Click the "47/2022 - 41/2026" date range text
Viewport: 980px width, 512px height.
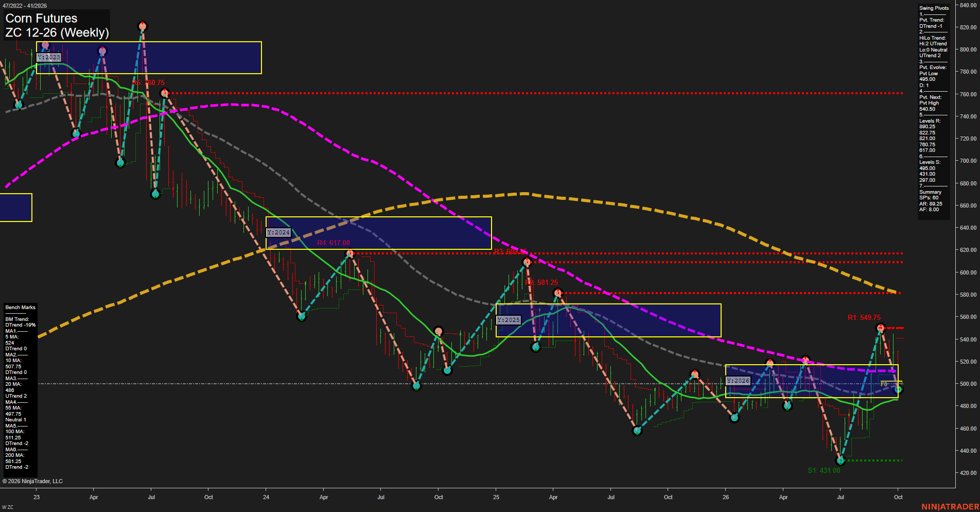(25, 6)
